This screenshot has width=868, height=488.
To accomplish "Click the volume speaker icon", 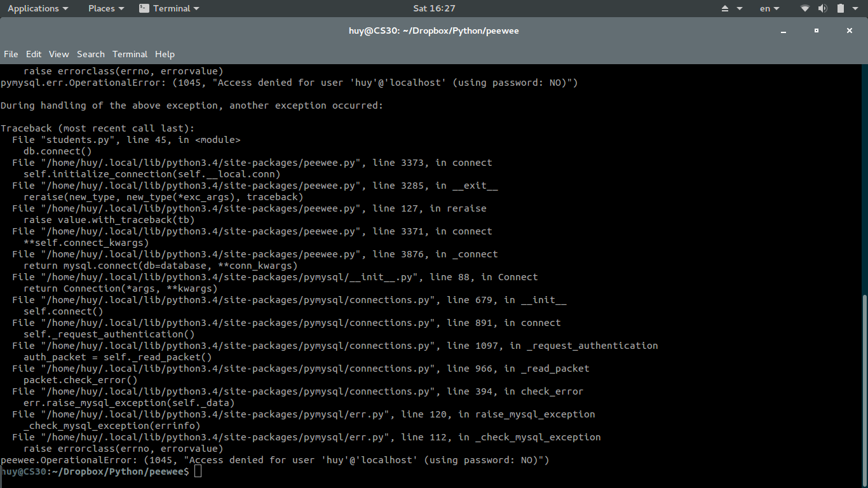I will (822, 8).
